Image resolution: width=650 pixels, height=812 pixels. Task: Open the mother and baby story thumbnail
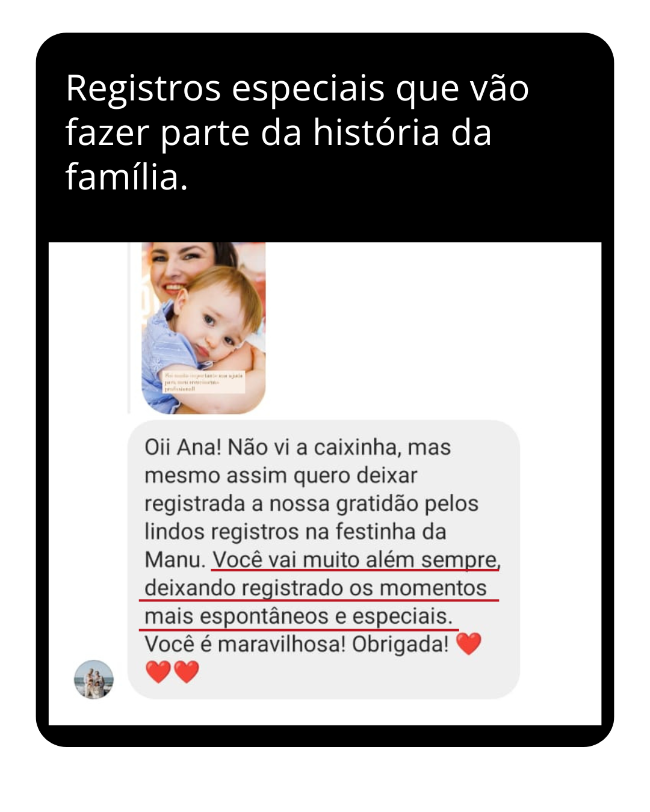pyautogui.click(x=203, y=328)
